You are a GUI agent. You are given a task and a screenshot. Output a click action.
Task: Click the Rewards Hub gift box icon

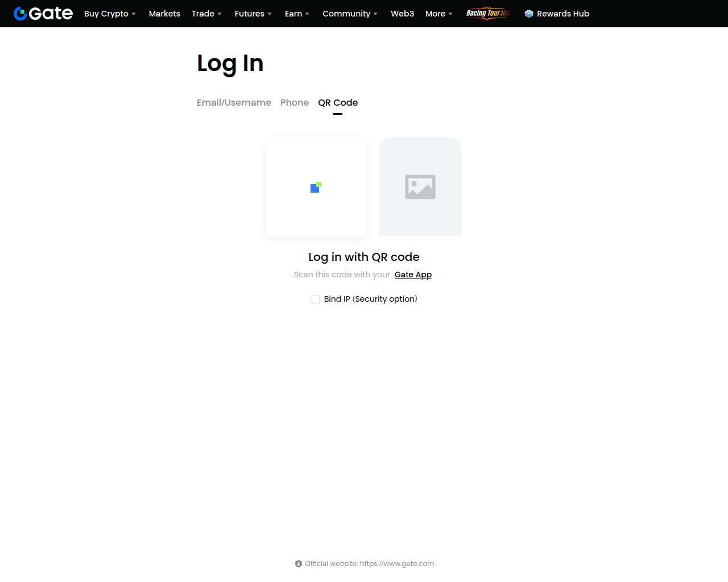click(x=529, y=14)
